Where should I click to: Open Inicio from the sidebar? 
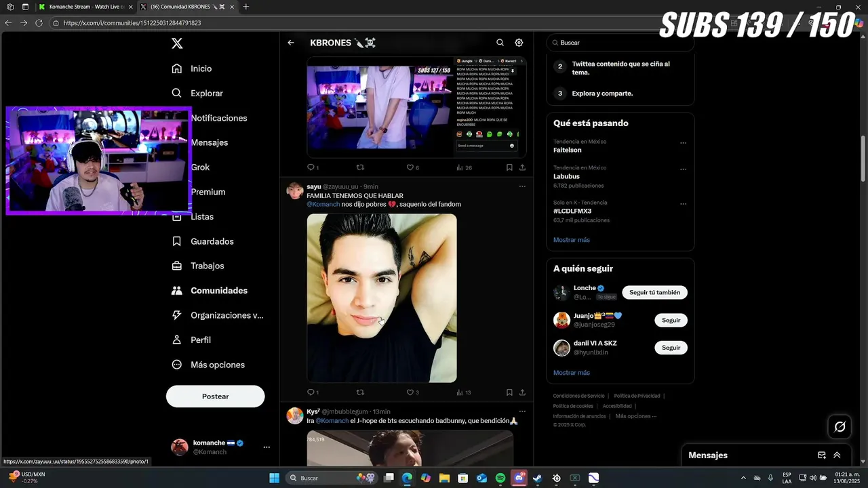(201, 68)
